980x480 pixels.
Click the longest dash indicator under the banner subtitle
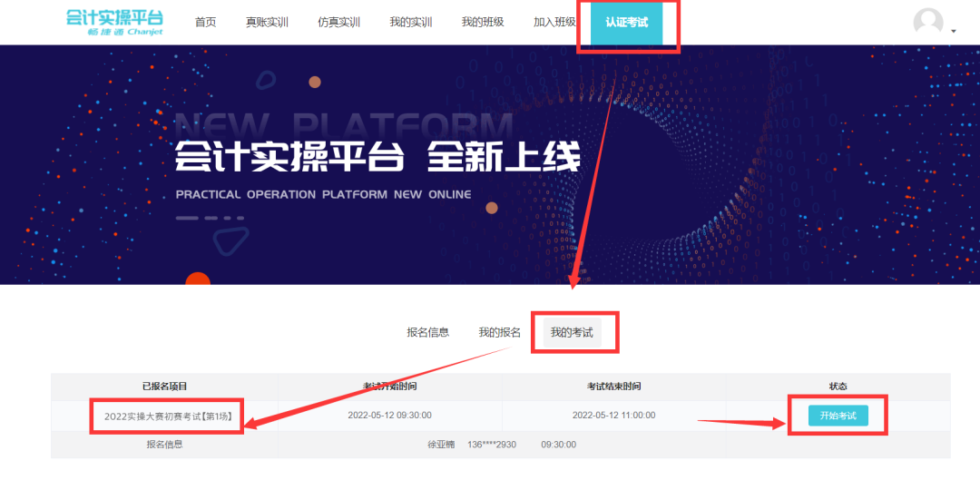coord(186,218)
